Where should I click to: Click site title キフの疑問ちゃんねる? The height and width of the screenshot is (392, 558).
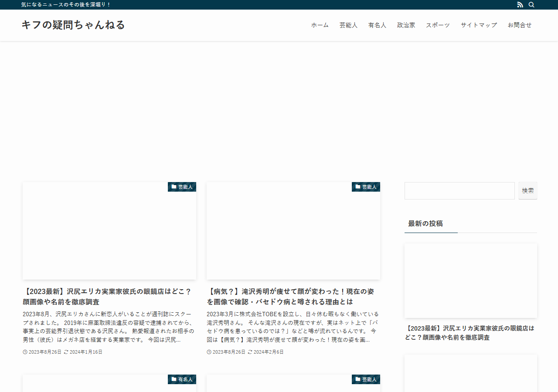[73, 25]
